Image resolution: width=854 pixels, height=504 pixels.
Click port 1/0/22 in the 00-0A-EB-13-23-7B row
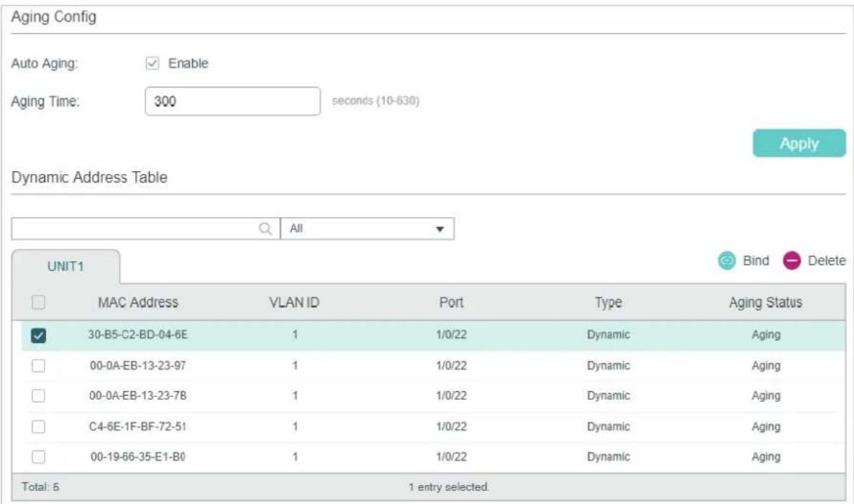coord(451,395)
